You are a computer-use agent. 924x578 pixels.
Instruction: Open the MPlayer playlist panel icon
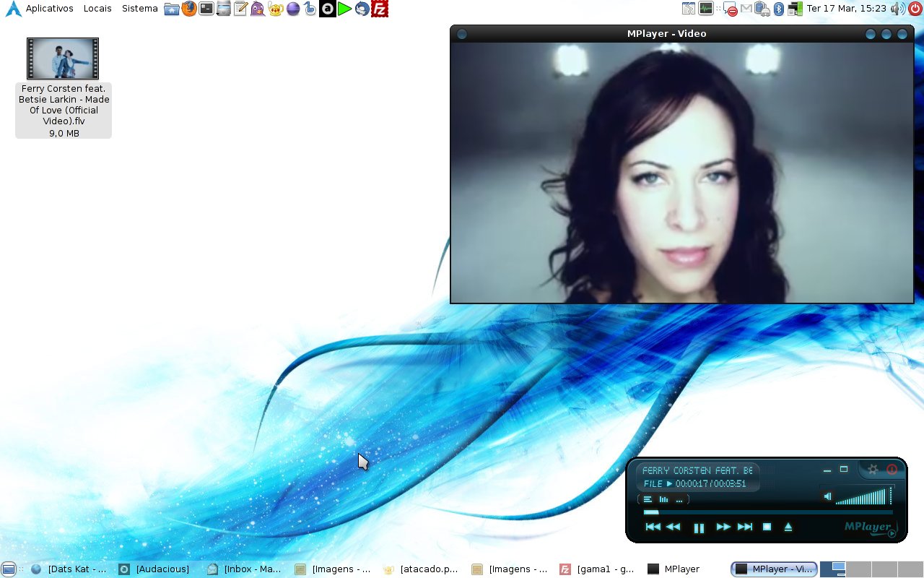click(648, 499)
